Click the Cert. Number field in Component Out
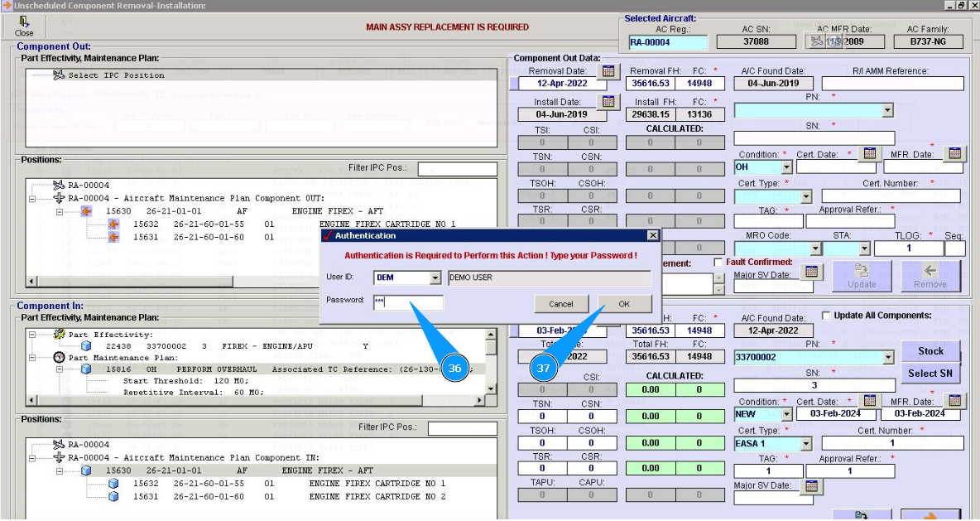Screen dimensions: 980x521 point(891,195)
